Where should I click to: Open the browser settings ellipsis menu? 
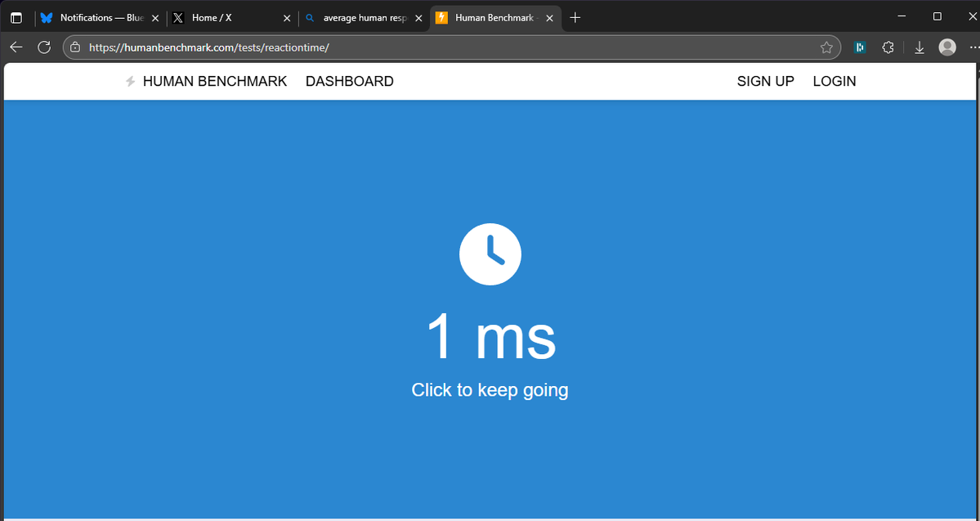tap(973, 47)
